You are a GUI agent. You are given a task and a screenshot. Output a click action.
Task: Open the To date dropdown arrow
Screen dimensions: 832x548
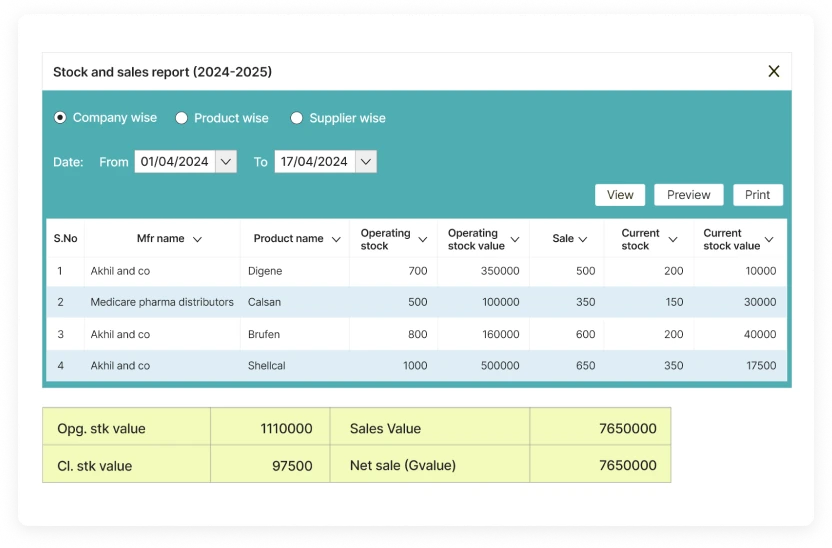click(x=365, y=162)
